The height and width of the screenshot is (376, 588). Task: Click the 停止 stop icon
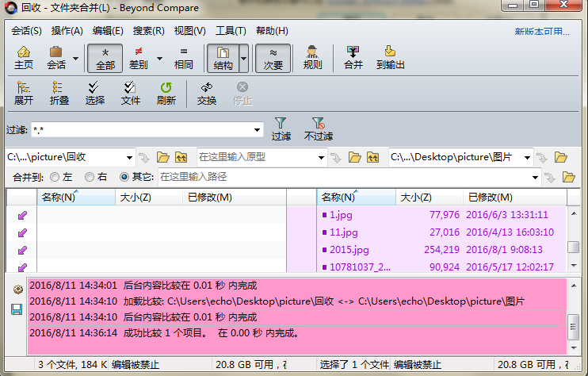coord(242,94)
